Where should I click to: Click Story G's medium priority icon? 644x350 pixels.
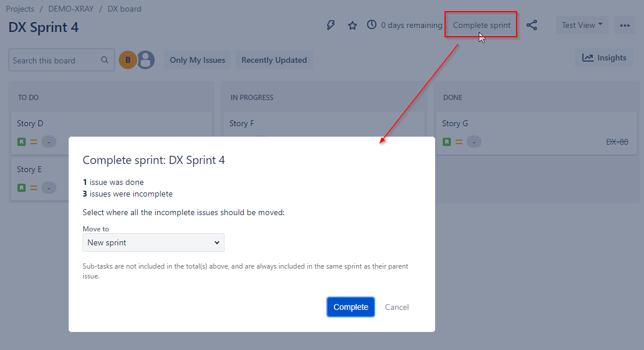(x=459, y=142)
